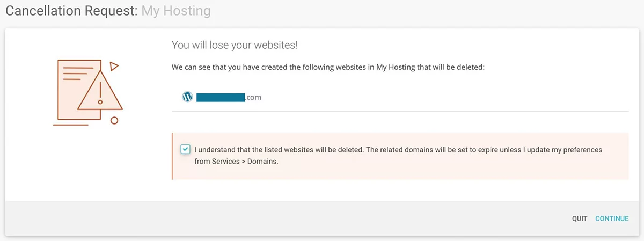Click the 'You will lose your websites!' heading
Viewport: 644px width, 241px height.
pyautogui.click(x=235, y=45)
